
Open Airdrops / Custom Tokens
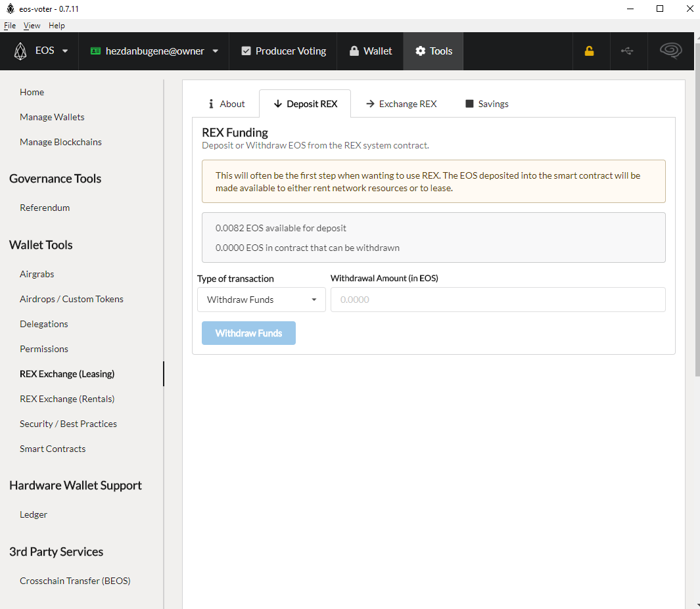pyautogui.click(x=72, y=299)
